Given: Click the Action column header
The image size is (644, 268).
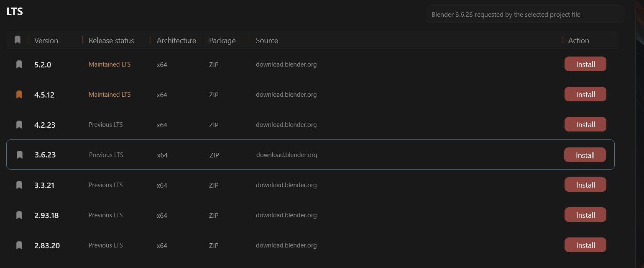Looking at the screenshot, I should click(x=579, y=41).
